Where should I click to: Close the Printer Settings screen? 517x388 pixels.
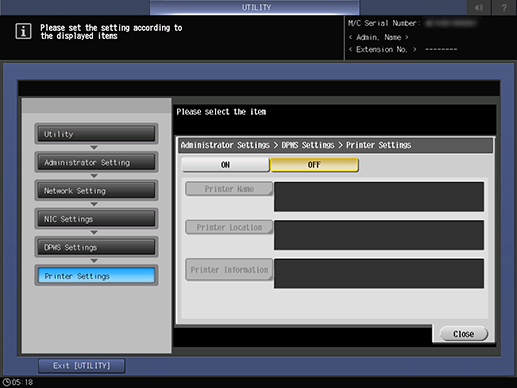pos(464,334)
